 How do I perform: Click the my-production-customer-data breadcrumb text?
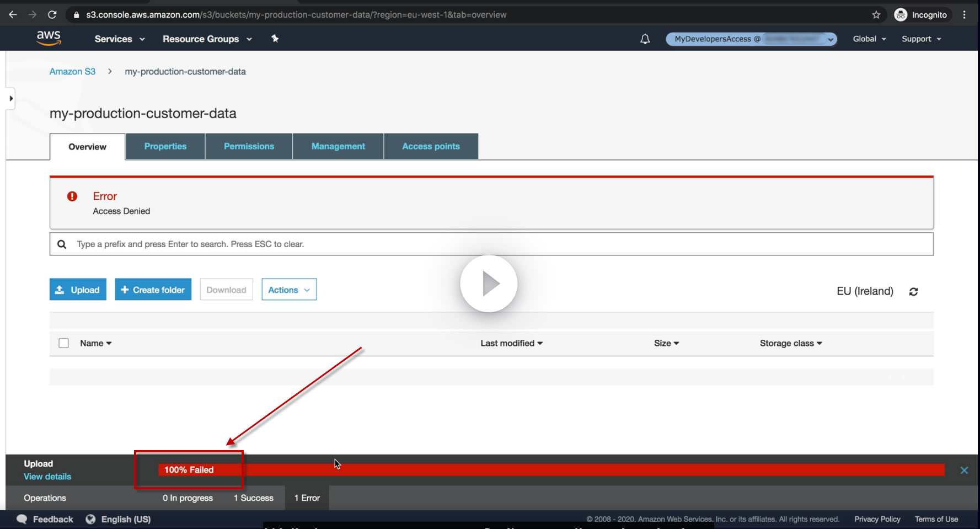pos(185,72)
